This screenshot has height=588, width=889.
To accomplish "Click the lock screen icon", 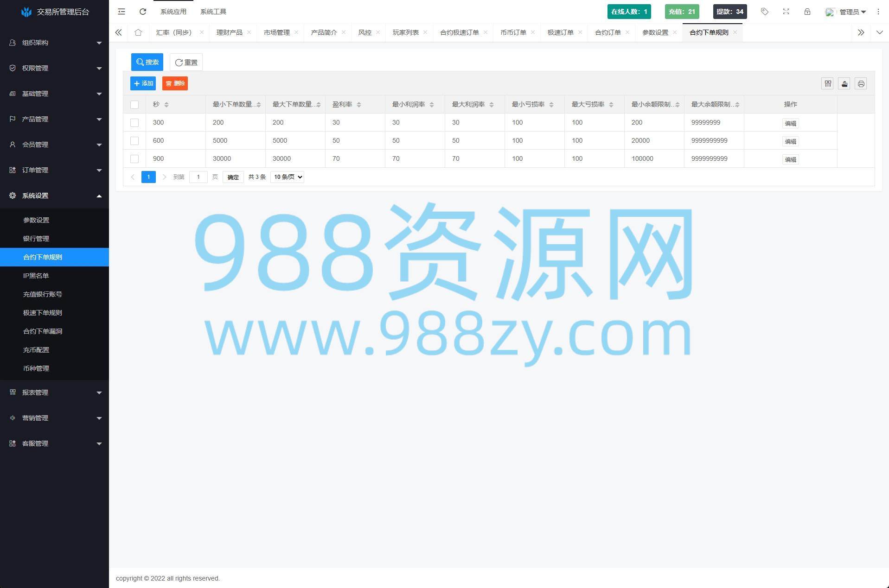I will [x=807, y=12].
